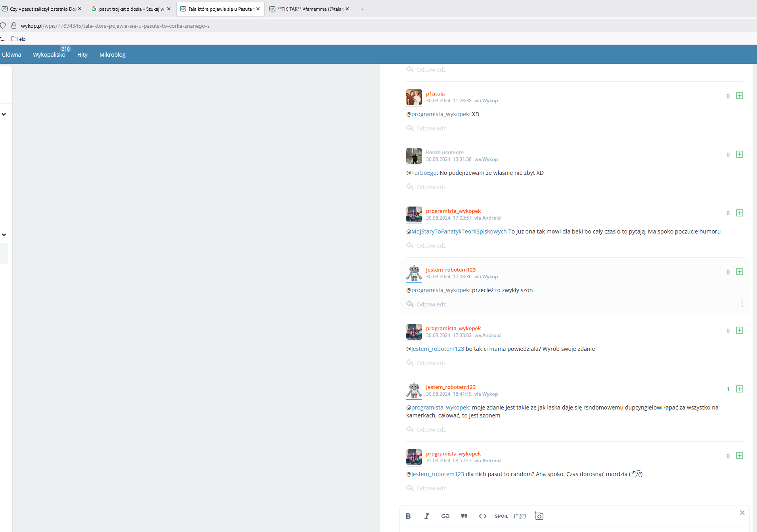Attach a photo with the camera icon
757x532 pixels.
point(539,516)
